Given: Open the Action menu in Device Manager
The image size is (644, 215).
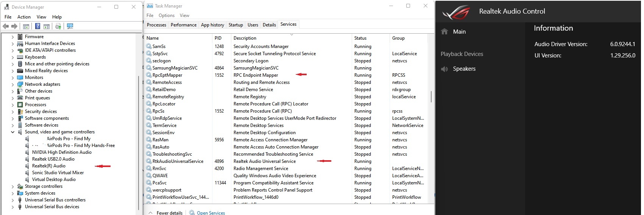Looking at the screenshot, I should point(24,17).
